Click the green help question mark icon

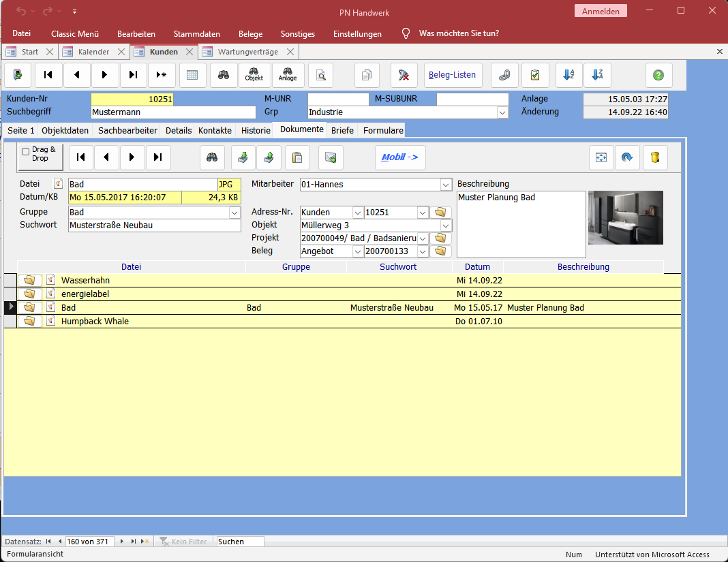pyautogui.click(x=658, y=75)
